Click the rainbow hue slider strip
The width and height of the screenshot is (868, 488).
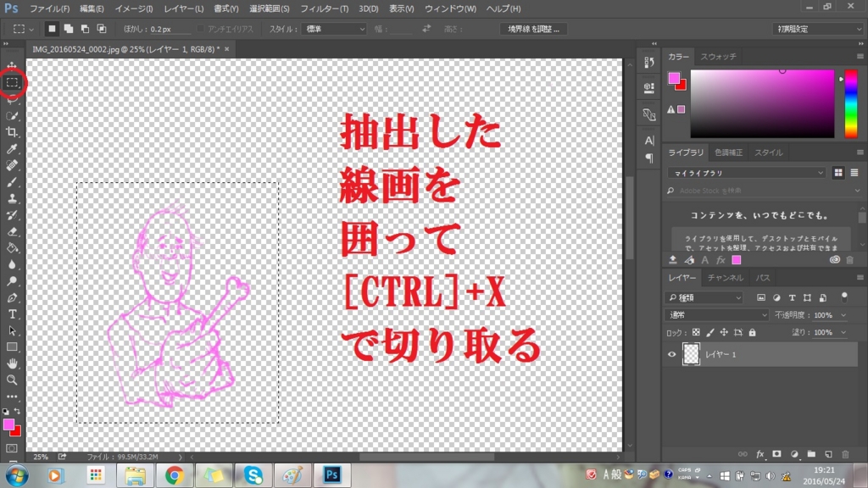click(x=851, y=104)
